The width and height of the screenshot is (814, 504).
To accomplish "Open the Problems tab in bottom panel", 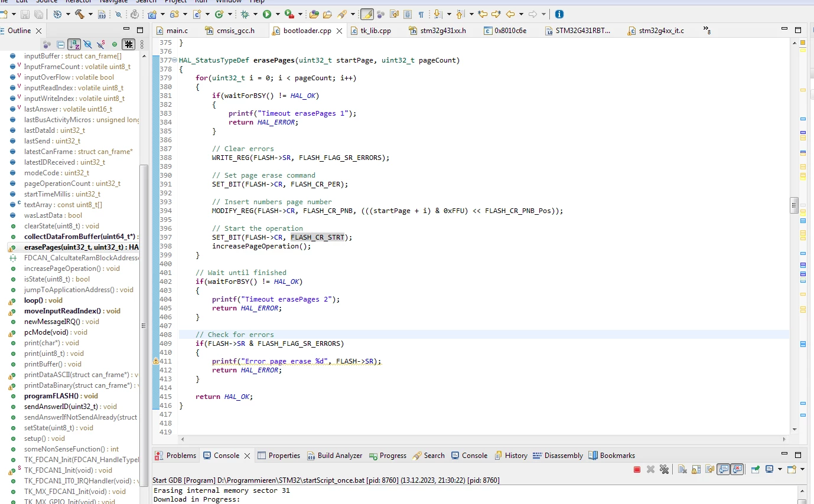I will [x=175, y=456].
